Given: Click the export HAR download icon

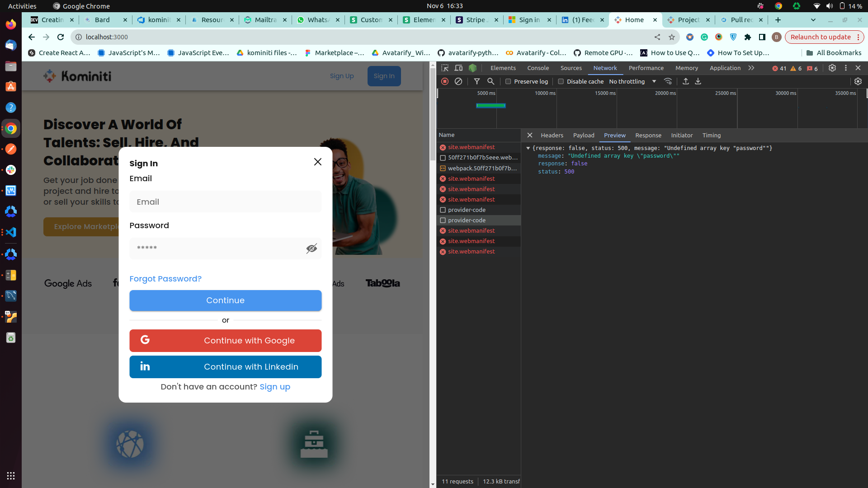Looking at the screenshot, I should click(698, 81).
